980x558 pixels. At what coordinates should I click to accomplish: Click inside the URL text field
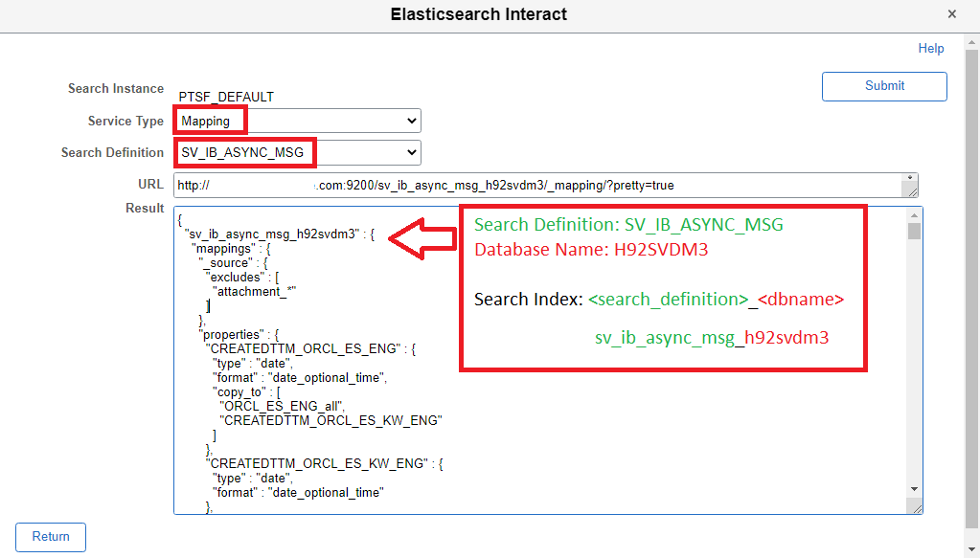[536, 185]
